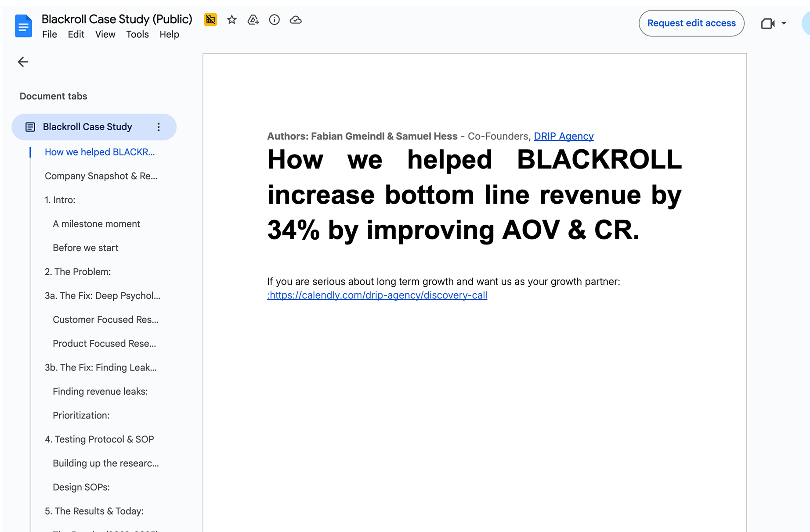
Task: Go to 'Design SOPs:' heading
Action: click(81, 487)
